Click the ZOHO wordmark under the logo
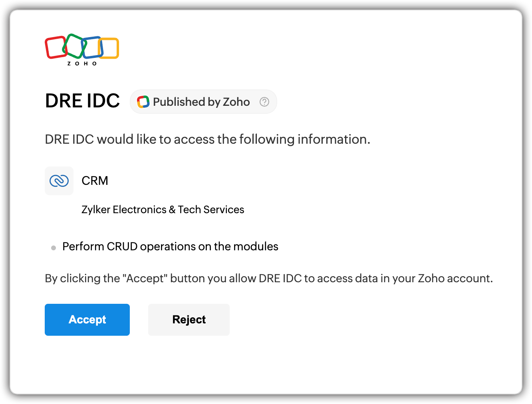 82,63
